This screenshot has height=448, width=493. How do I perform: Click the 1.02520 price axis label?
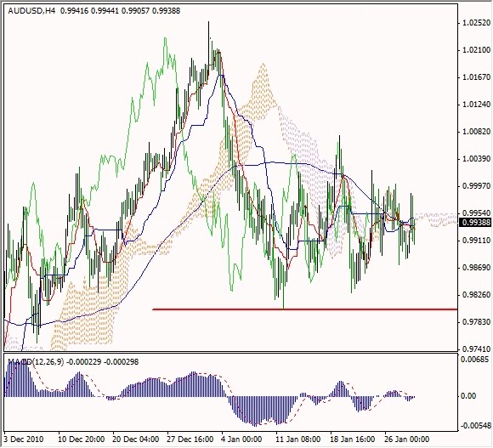click(x=476, y=23)
